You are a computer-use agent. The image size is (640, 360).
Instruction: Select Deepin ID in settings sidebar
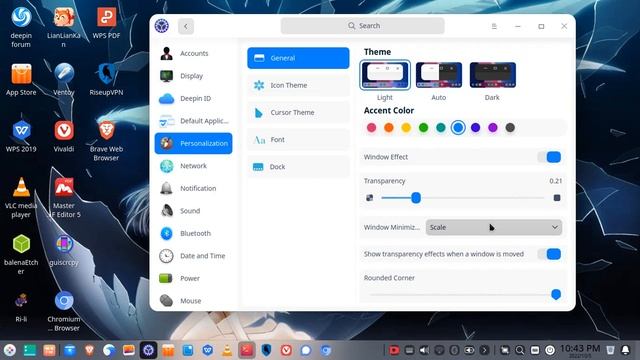[x=193, y=98]
